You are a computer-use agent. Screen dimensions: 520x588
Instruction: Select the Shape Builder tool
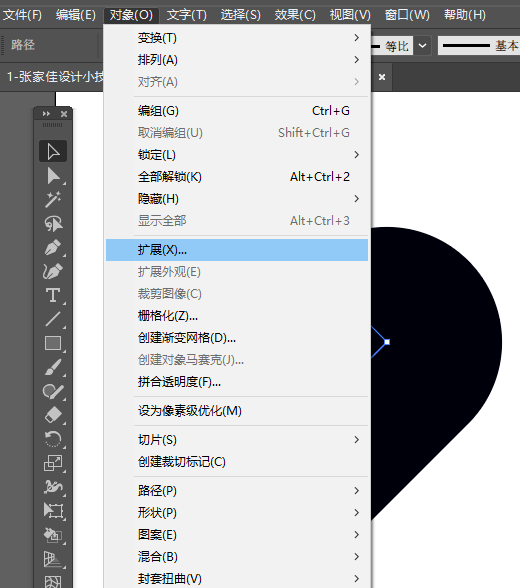[53, 535]
